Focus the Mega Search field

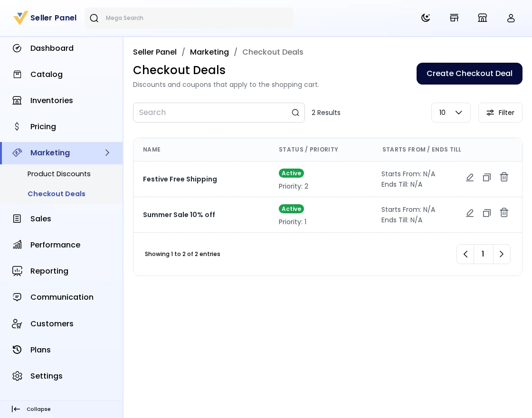(189, 18)
